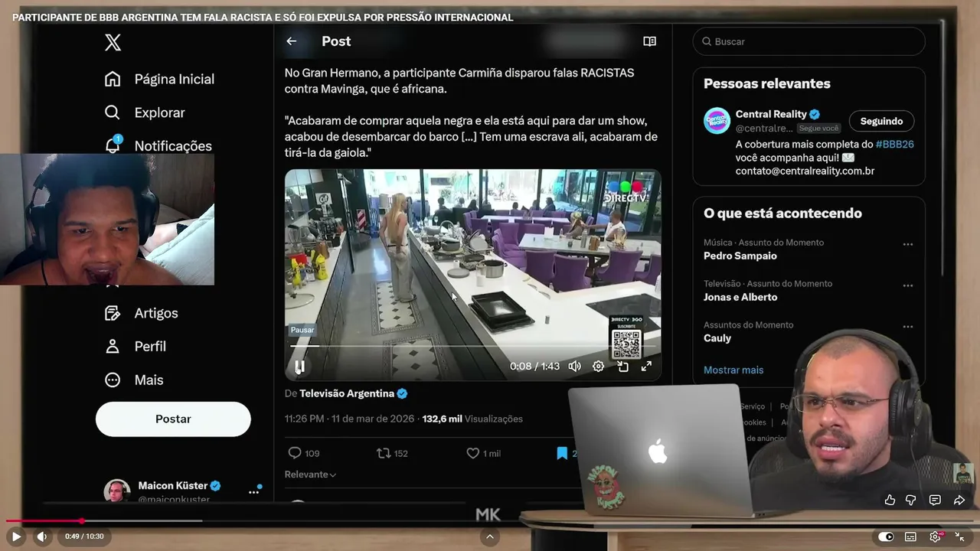Play the YouTube video

[16, 536]
